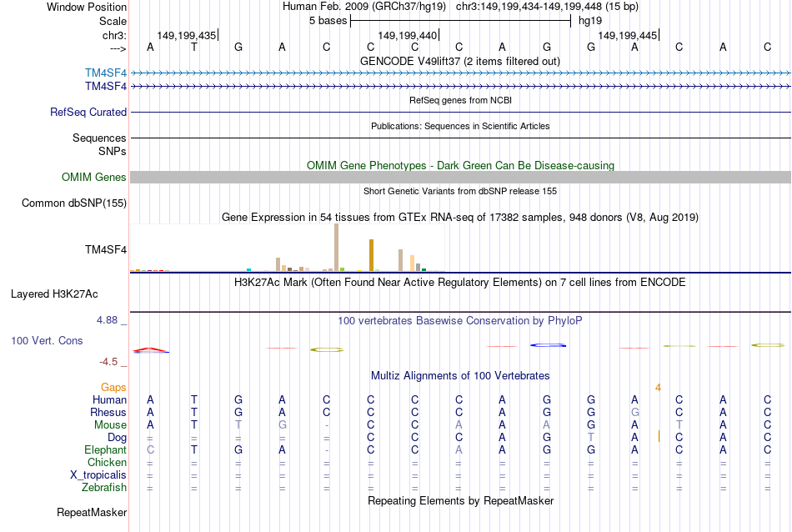Click the TM4SF4 label beside GTEx bar chart

pyautogui.click(x=106, y=249)
